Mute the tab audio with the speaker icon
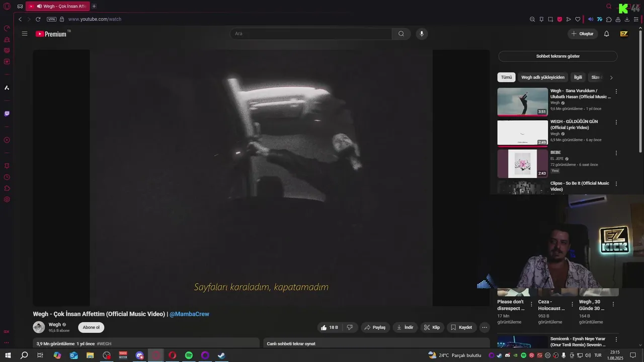The image size is (644, 362). tap(591, 19)
